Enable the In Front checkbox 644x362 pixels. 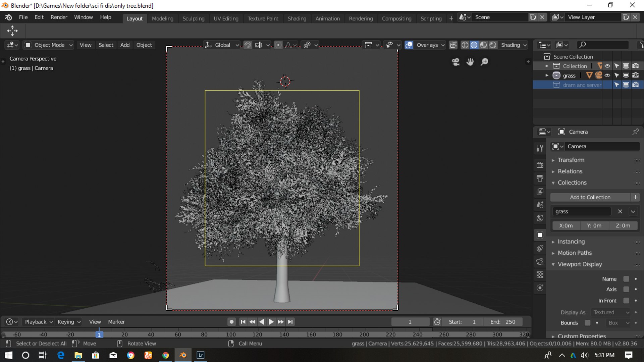tap(626, 301)
